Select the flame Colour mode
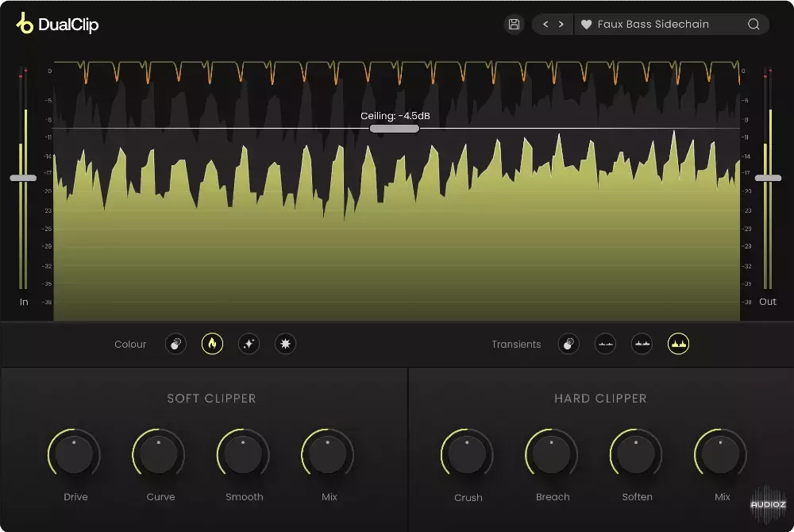The image size is (794, 532). click(212, 344)
